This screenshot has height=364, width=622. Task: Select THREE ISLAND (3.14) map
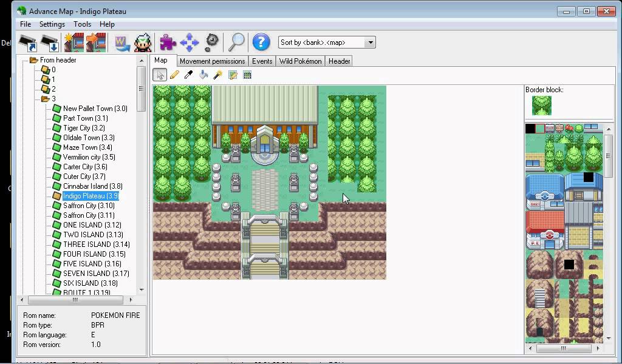click(x=97, y=244)
